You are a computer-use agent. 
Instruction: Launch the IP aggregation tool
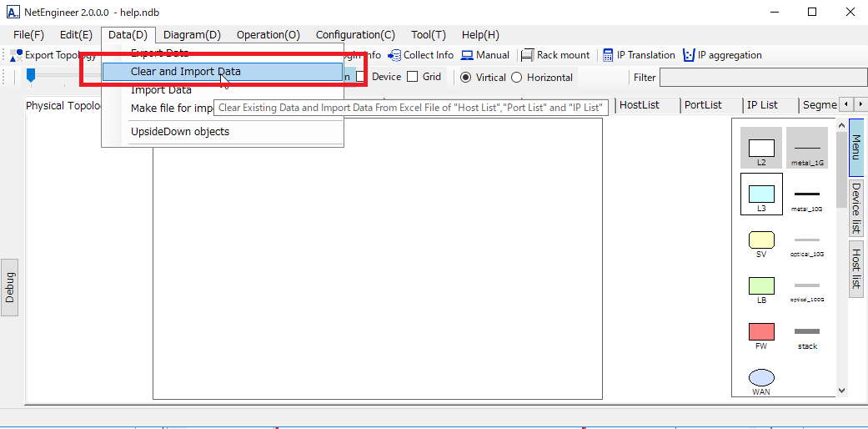(x=722, y=55)
